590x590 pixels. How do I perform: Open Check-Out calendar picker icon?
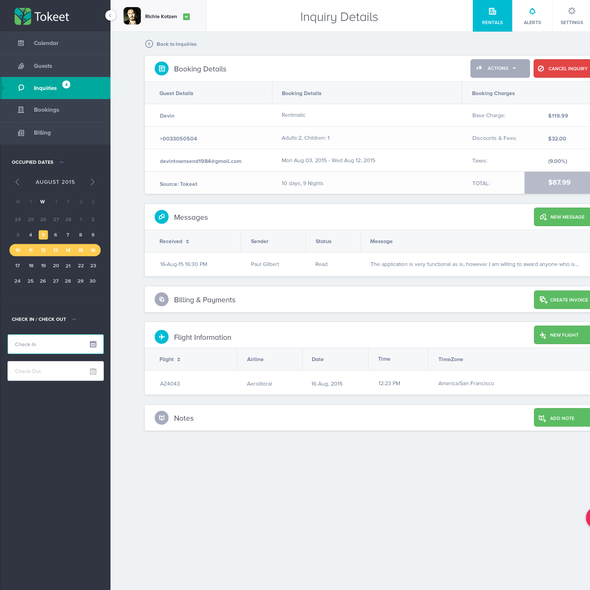[93, 371]
